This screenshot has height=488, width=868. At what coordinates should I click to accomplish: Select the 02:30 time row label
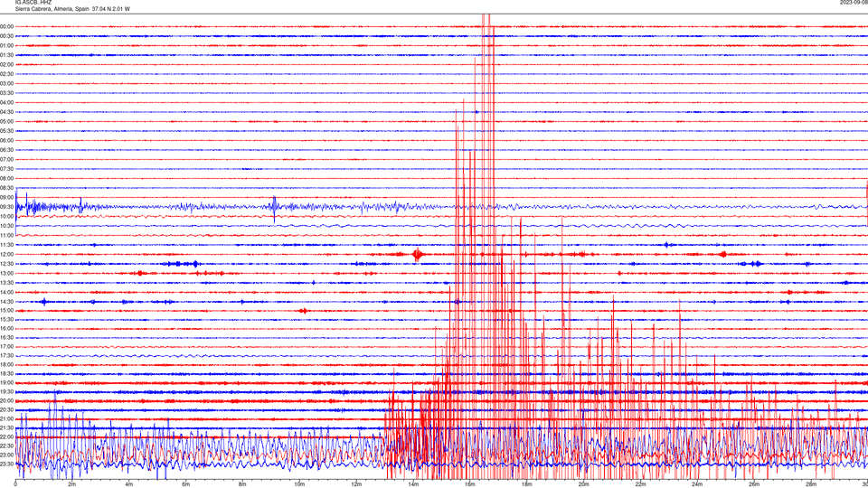click(6, 74)
